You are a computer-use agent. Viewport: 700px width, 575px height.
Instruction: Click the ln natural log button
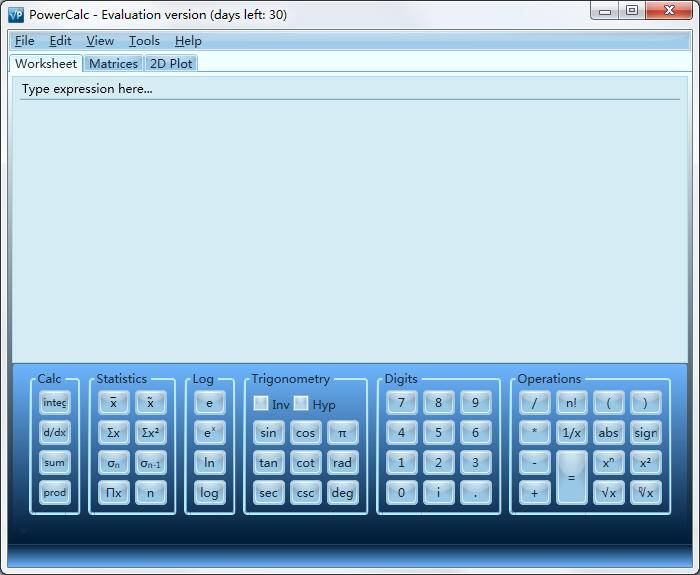[x=209, y=462]
